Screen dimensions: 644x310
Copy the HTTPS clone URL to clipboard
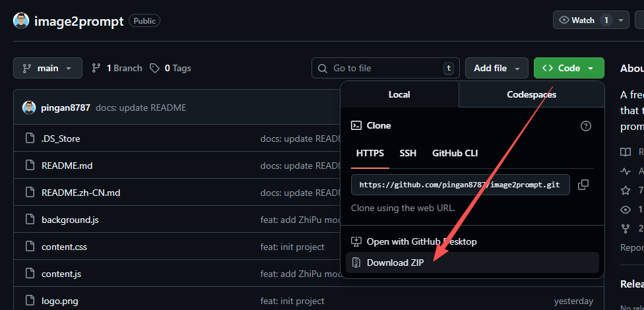(583, 185)
